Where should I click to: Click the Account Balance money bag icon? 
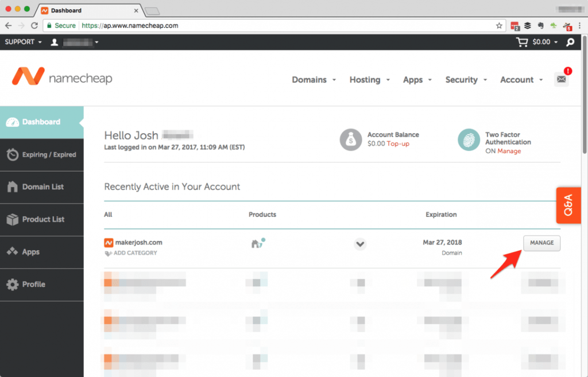pos(351,139)
